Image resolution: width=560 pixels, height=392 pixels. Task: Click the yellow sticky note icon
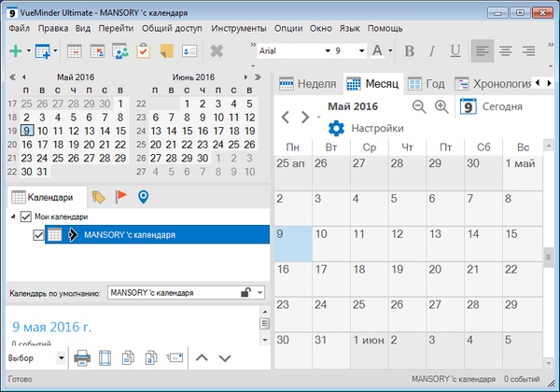point(167,50)
